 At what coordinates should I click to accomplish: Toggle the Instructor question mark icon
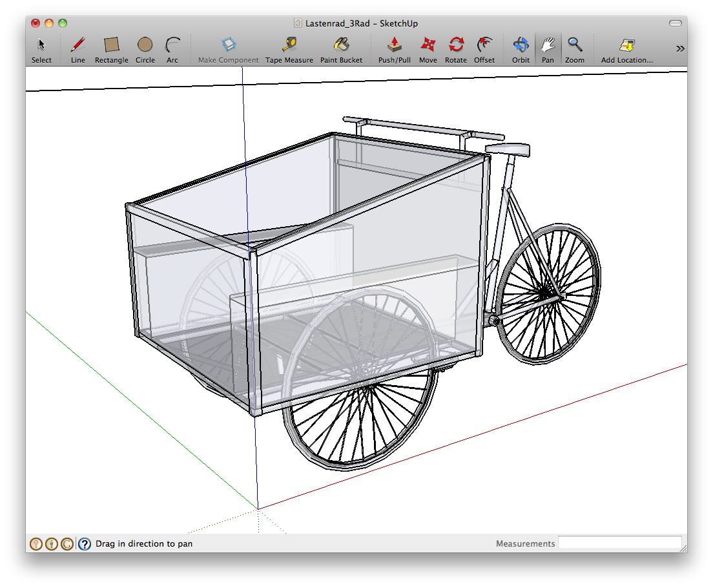(85, 544)
